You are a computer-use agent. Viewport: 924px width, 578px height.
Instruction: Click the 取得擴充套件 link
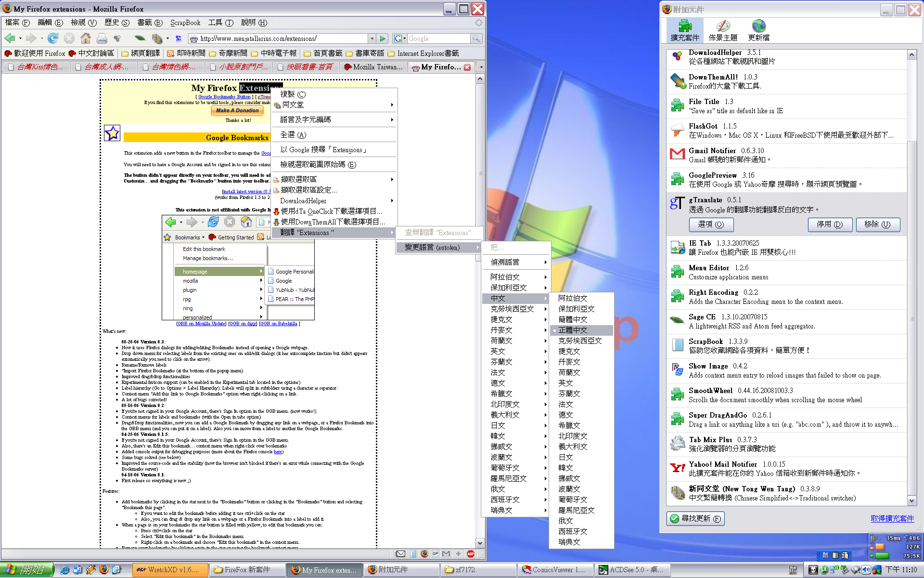892,518
